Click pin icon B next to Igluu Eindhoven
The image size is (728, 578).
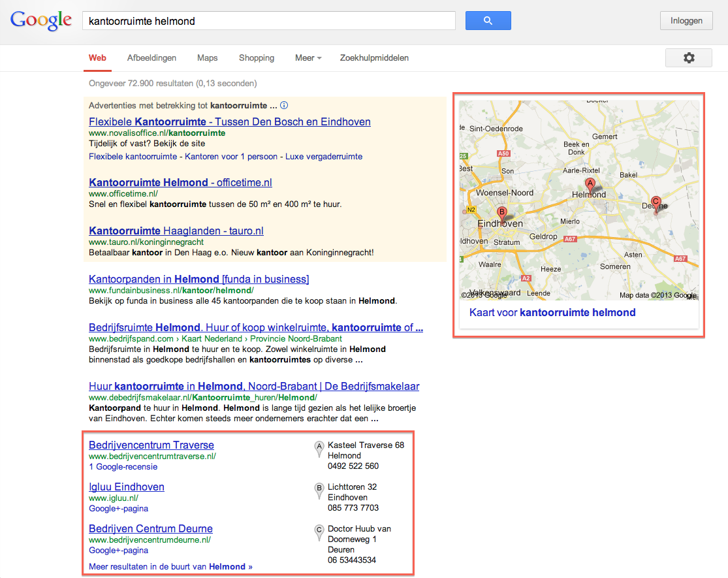pos(319,491)
